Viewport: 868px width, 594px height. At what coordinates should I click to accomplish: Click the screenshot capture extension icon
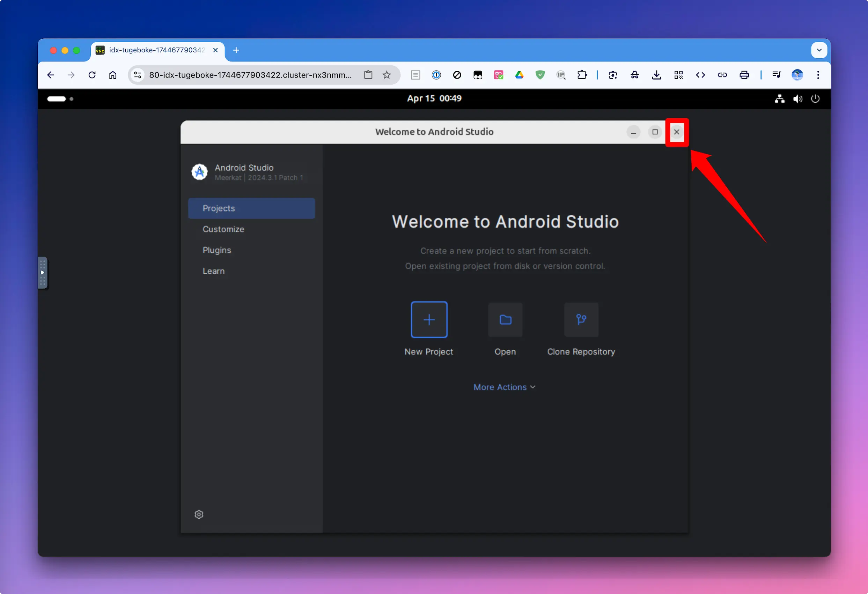tap(612, 75)
